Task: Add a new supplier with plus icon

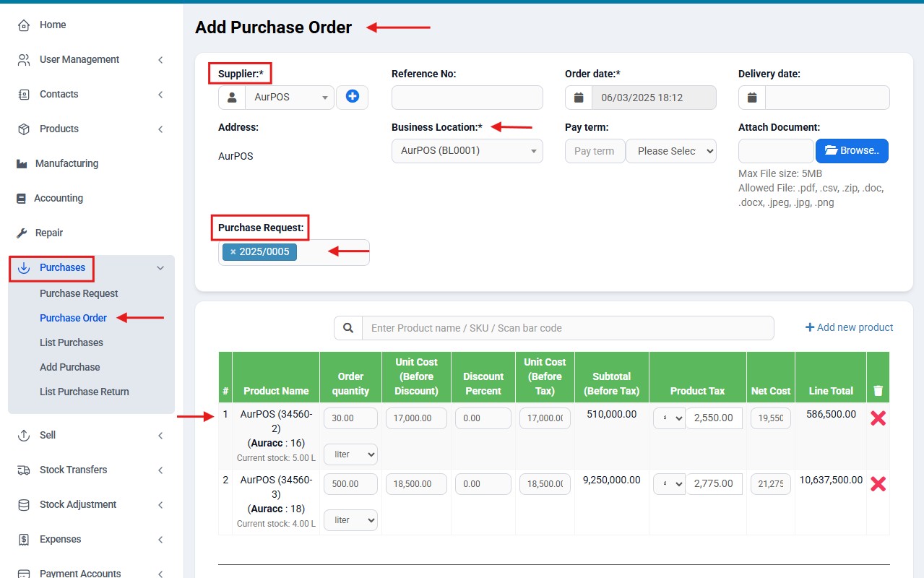Action: 353,97
